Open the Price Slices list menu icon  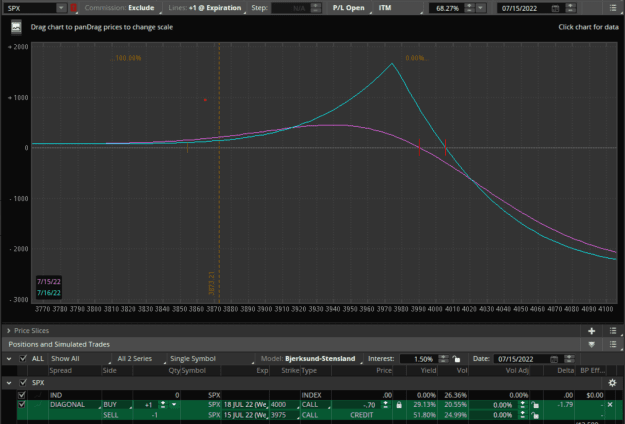tap(613, 331)
